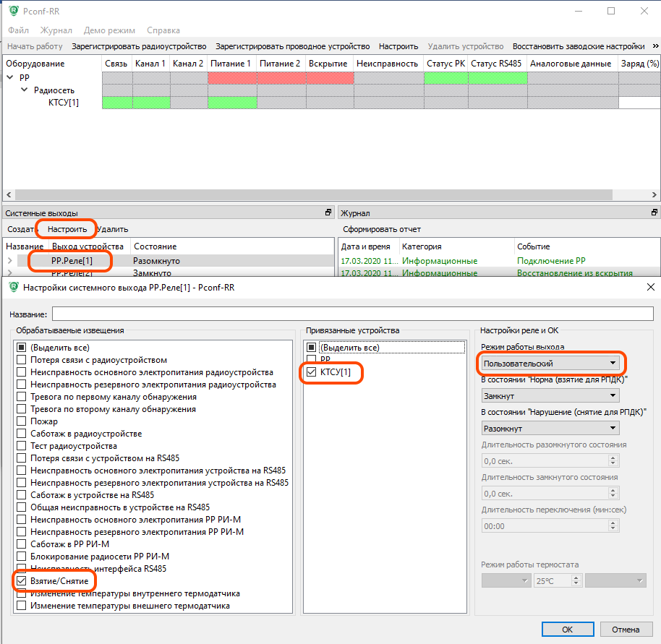661x644 pixels.
Task: Open the Файл menu
Action: tap(19, 30)
